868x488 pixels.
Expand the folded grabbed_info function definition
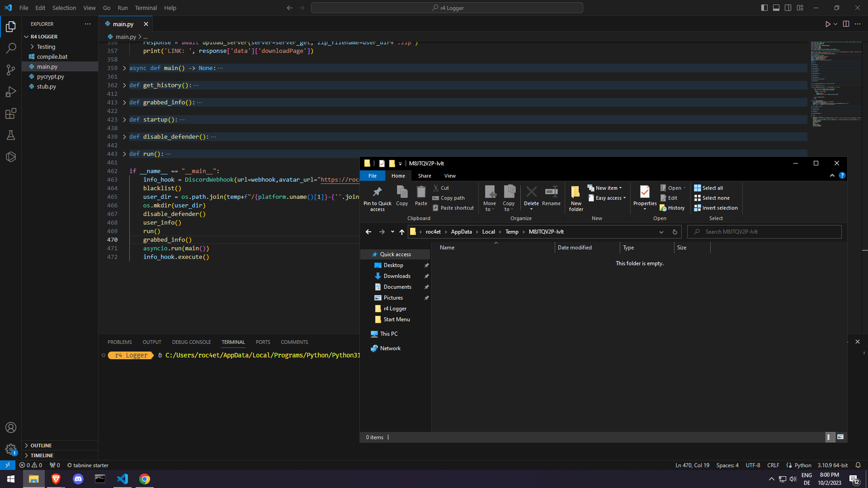click(124, 103)
